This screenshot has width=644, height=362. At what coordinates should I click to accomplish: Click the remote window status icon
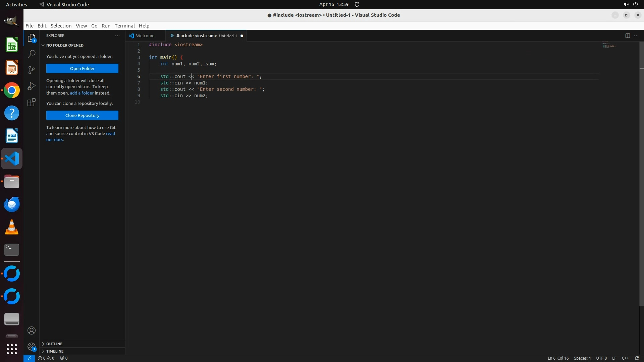pos(29,358)
